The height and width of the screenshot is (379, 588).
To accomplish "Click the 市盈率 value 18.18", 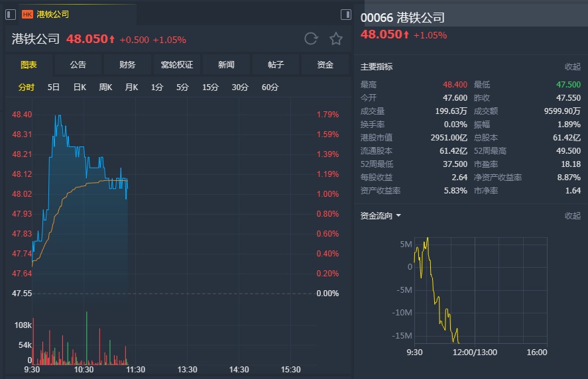I will (571, 164).
